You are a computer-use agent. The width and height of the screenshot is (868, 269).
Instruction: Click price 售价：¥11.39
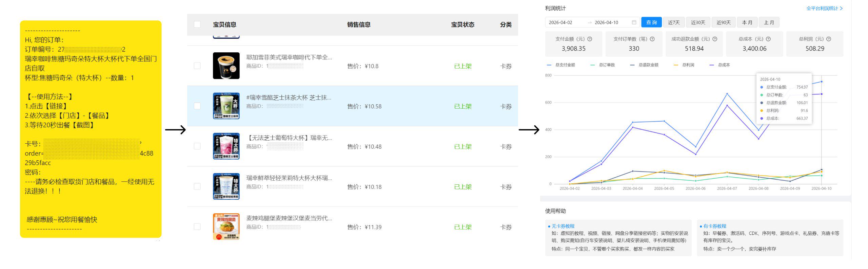tap(364, 227)
